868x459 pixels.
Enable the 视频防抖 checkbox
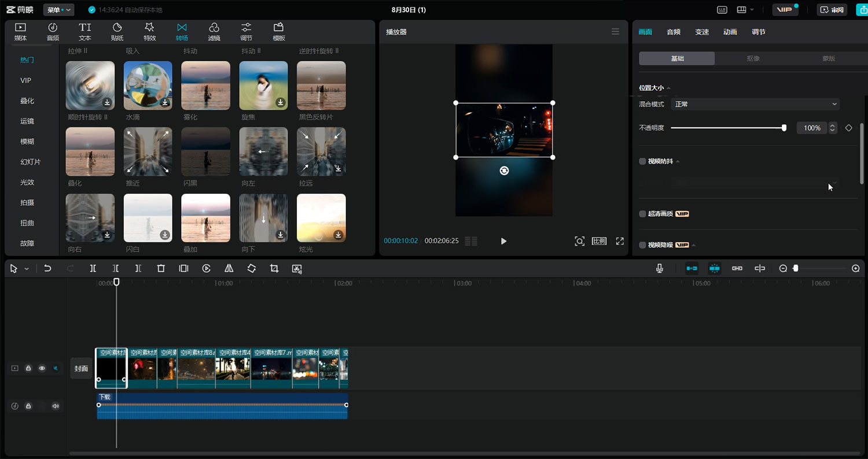(642, 161)
